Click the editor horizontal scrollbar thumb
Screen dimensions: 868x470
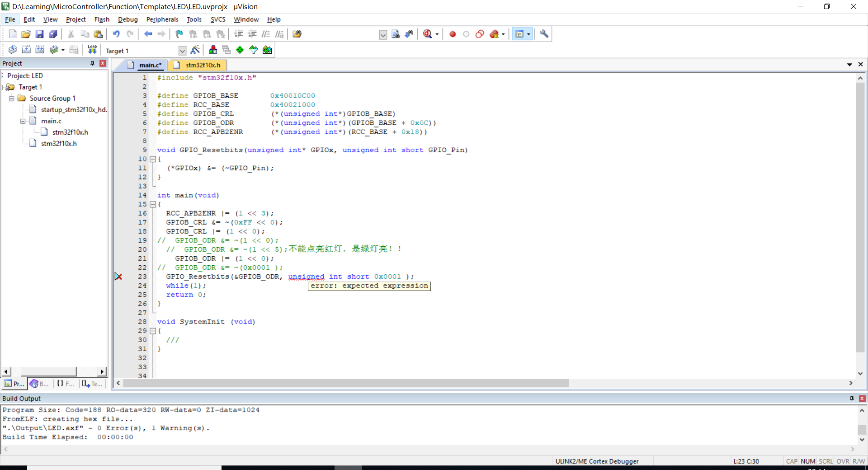point(346,383)
